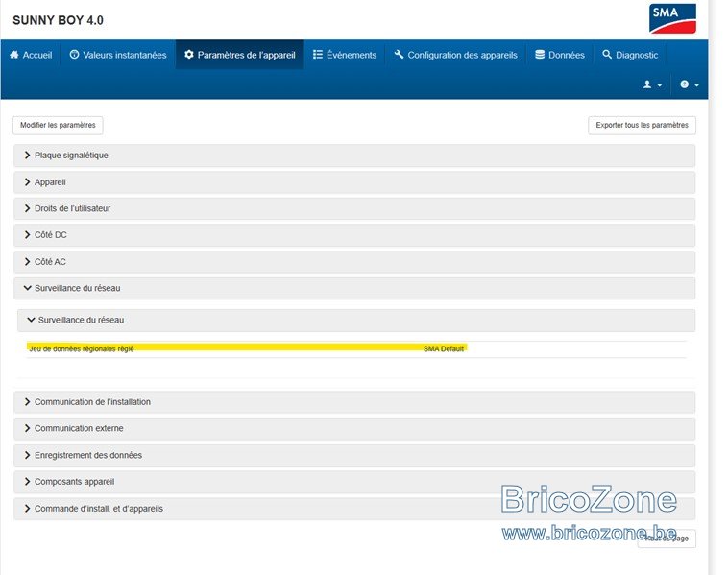Expand Enregistrement des données section
728x575 pixels.
pyautogui.click(x=354, y=456)
